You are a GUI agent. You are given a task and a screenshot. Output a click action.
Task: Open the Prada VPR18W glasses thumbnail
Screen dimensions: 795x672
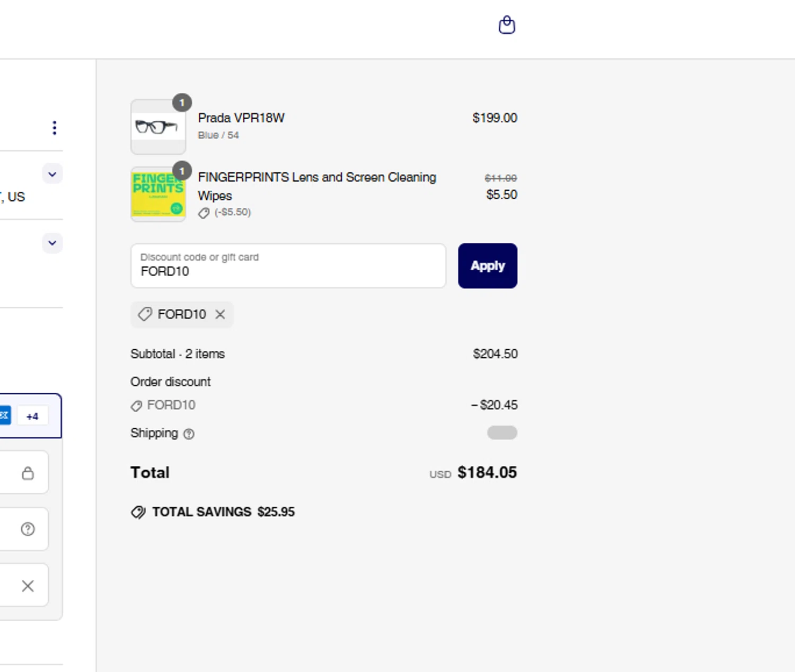click(x=158, y=127)
